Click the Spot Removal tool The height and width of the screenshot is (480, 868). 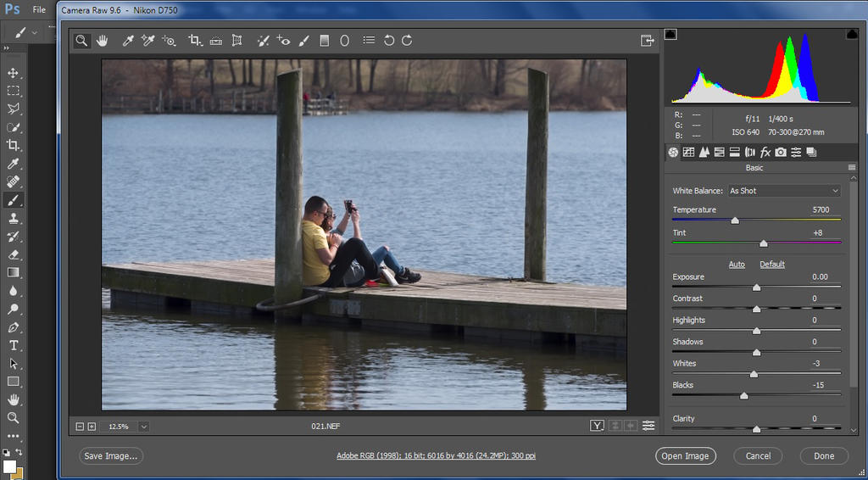263,41
